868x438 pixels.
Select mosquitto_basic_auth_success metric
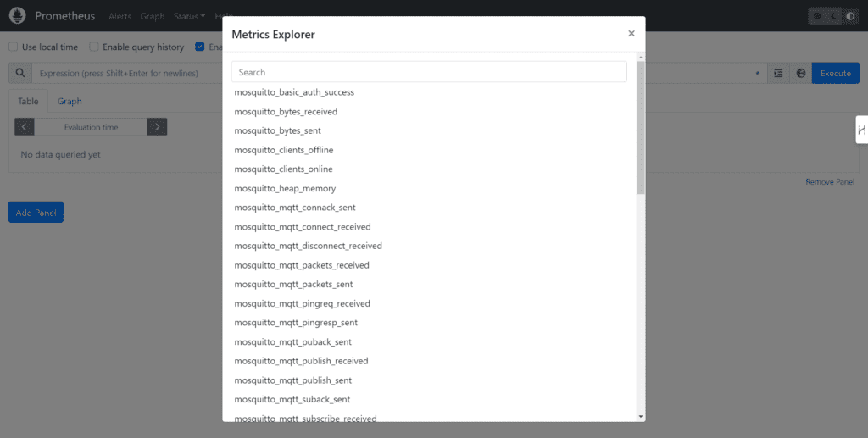coord(294,92)
